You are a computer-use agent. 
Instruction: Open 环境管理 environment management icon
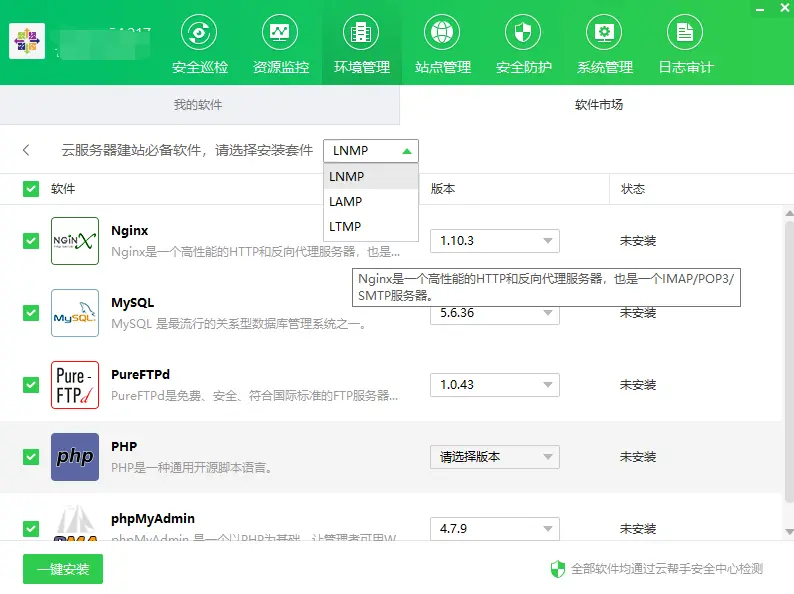click(361, 32)
